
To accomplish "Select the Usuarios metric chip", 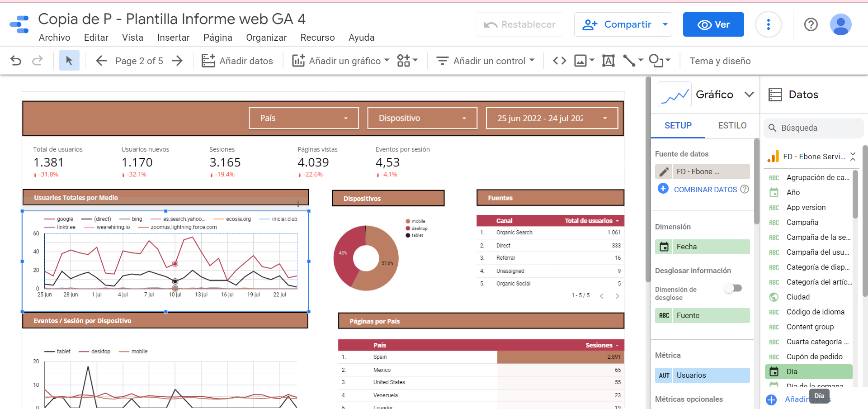I will click(703, 375).
